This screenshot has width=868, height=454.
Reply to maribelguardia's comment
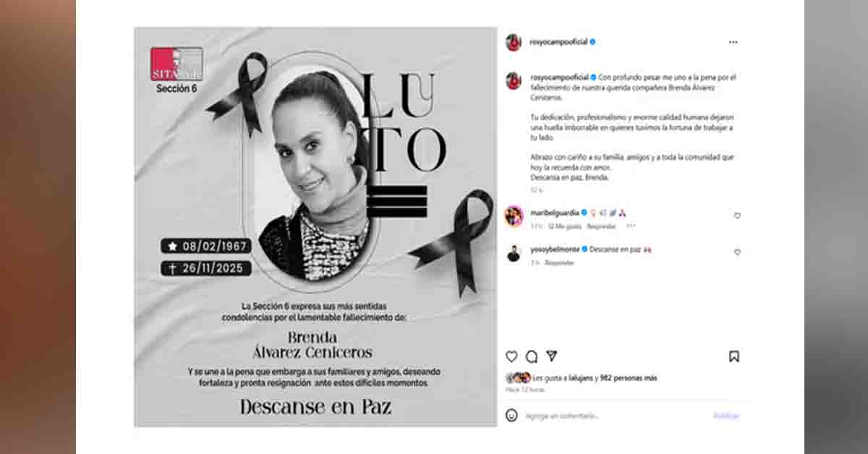601,226
